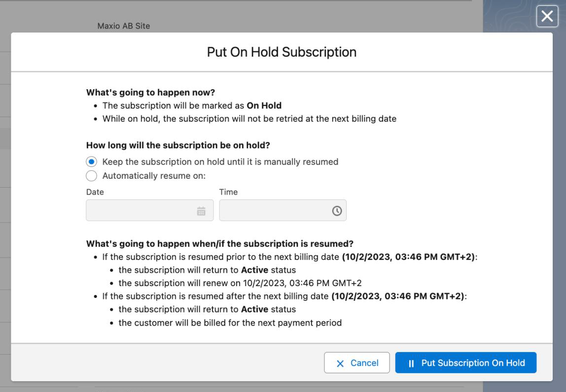
Task: Click the Cancel button
Action: pos(356,362)
